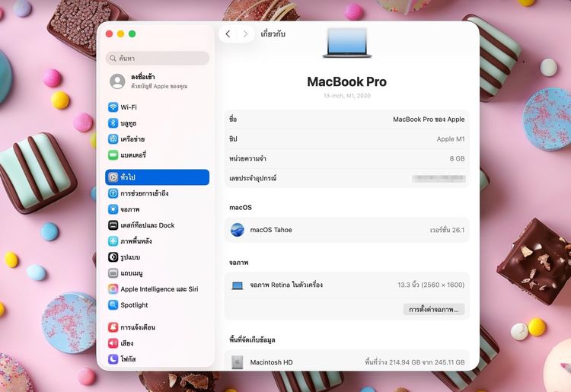
Task: Click the chip value Apple M1
Action: click(x=451, y=139)
